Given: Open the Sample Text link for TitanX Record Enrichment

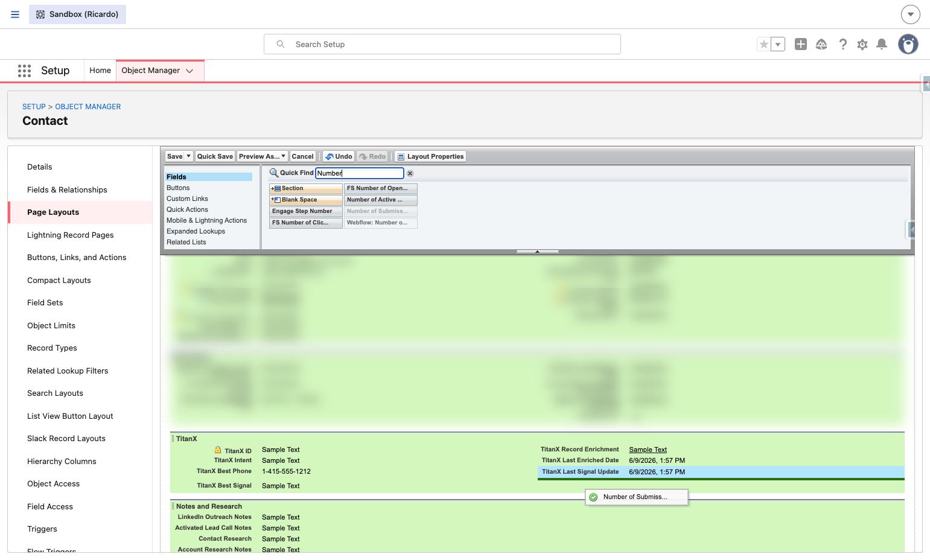Looking at the screenshot, I should tap(648, 450).
